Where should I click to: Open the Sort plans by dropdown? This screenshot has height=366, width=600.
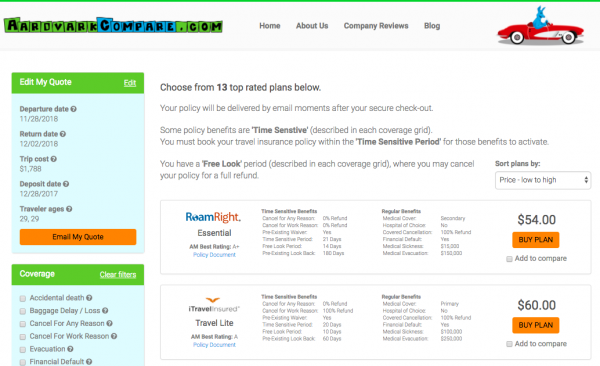tap(543, 180)
